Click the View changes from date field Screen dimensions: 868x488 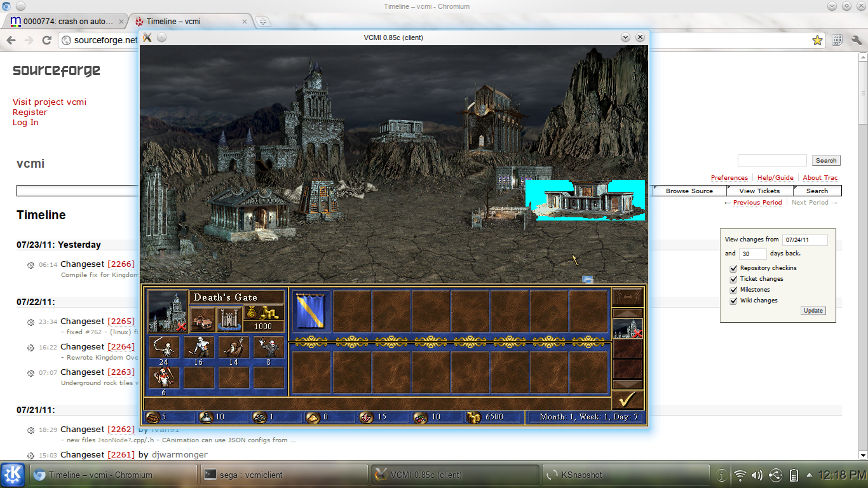point(804,240)
